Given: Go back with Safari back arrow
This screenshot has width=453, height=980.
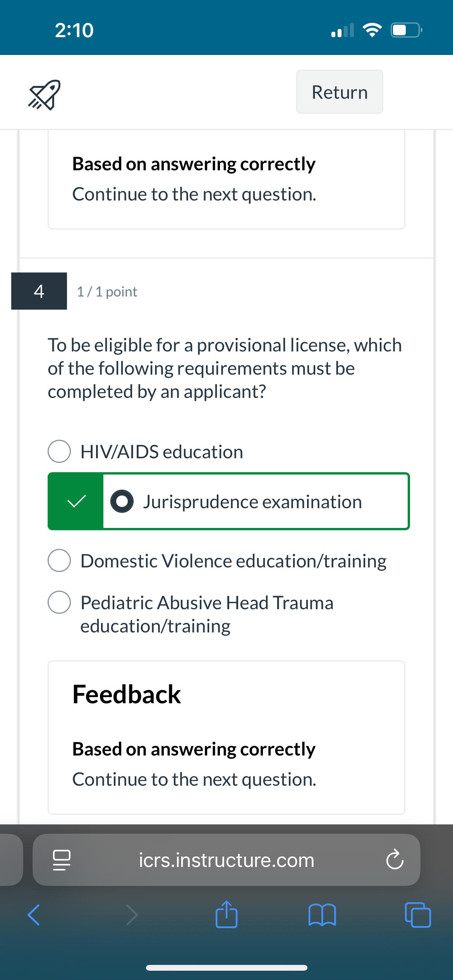Looking at the screenshot, I should [x=34, y=915].
